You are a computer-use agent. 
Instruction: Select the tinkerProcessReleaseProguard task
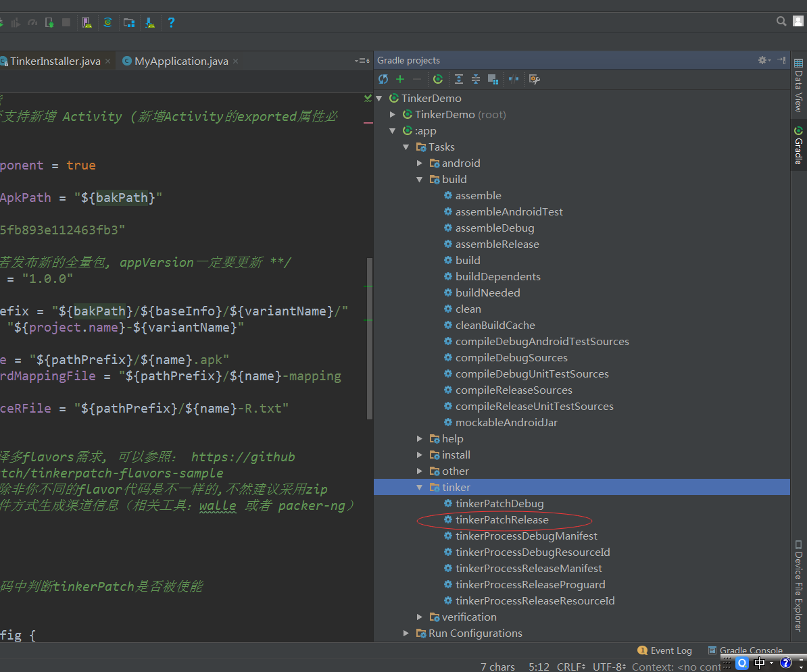point(530,585)
